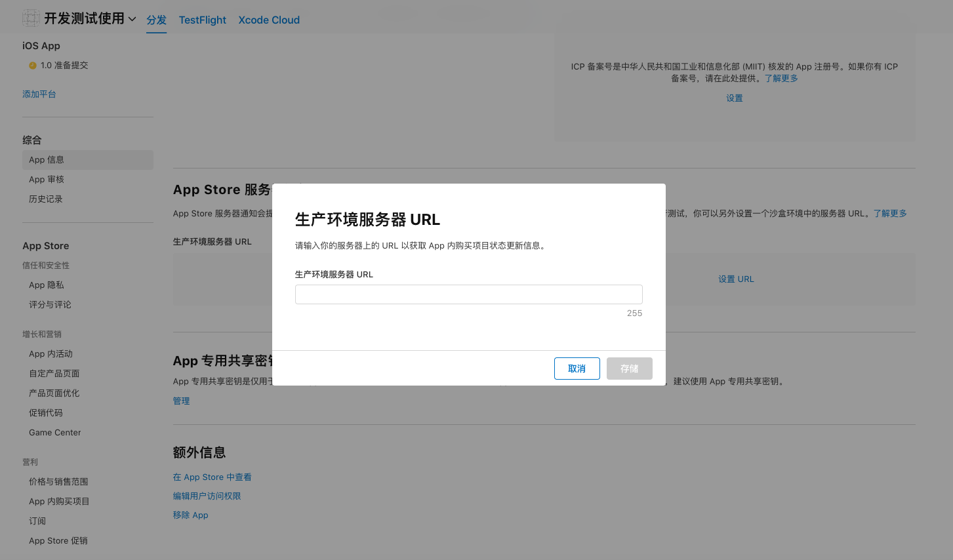The image size is (953, 560).
Task: Switch to the 分发 tab
Action: coord(157,20)
